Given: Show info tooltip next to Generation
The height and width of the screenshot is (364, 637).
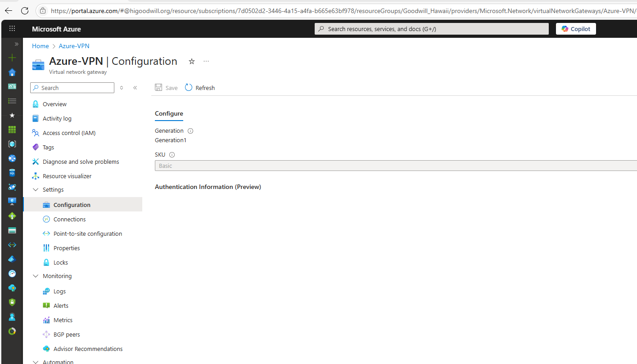Looking at the screenshot, I should (190, 131).
